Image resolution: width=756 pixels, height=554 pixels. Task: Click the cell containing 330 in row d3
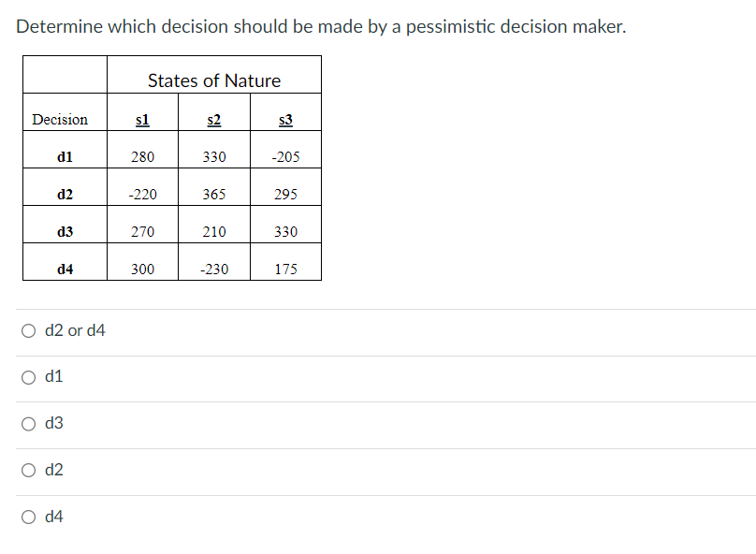click(x=285, y=231)
